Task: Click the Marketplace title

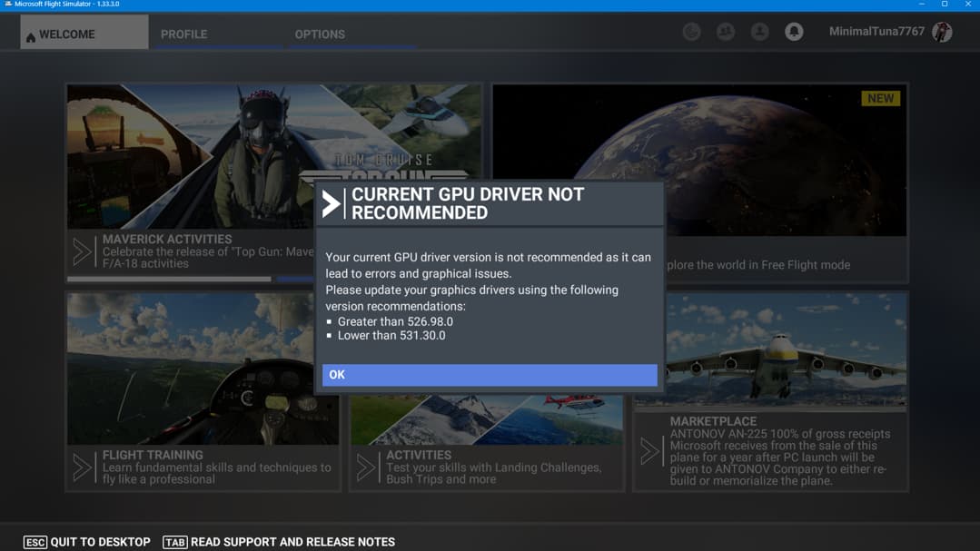Action: 713,422
